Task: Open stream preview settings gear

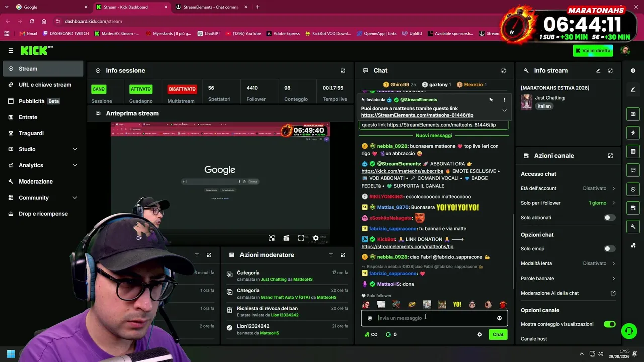Action: pyautogui.click(x=316, y=238)
